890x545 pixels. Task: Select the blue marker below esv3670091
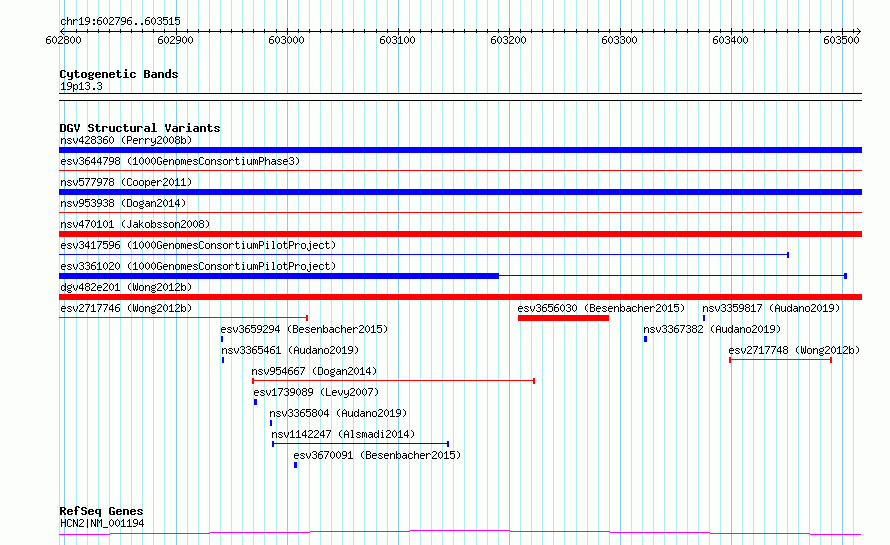point(295,465)
